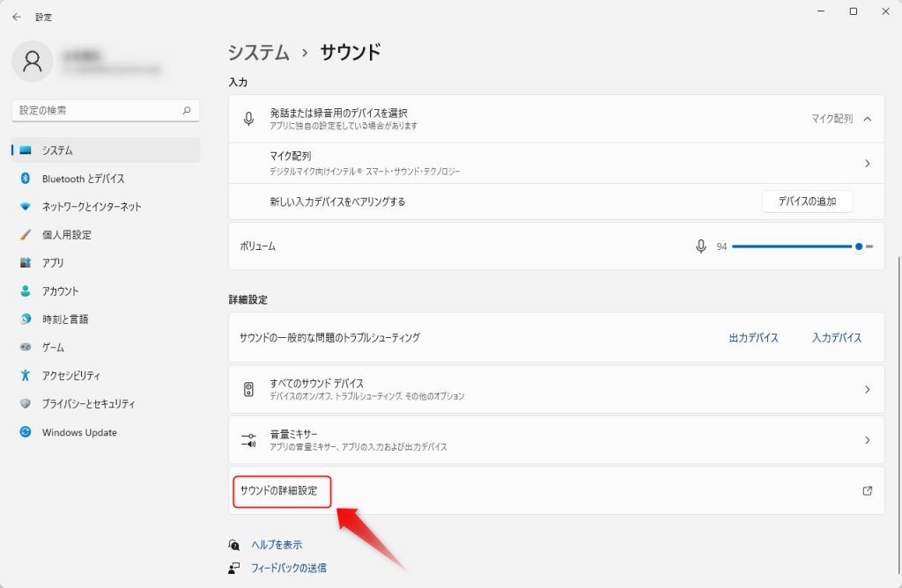Screen dimensions: 902x588
Task: Go back with the arrow icon
Action: pos(17,18)
